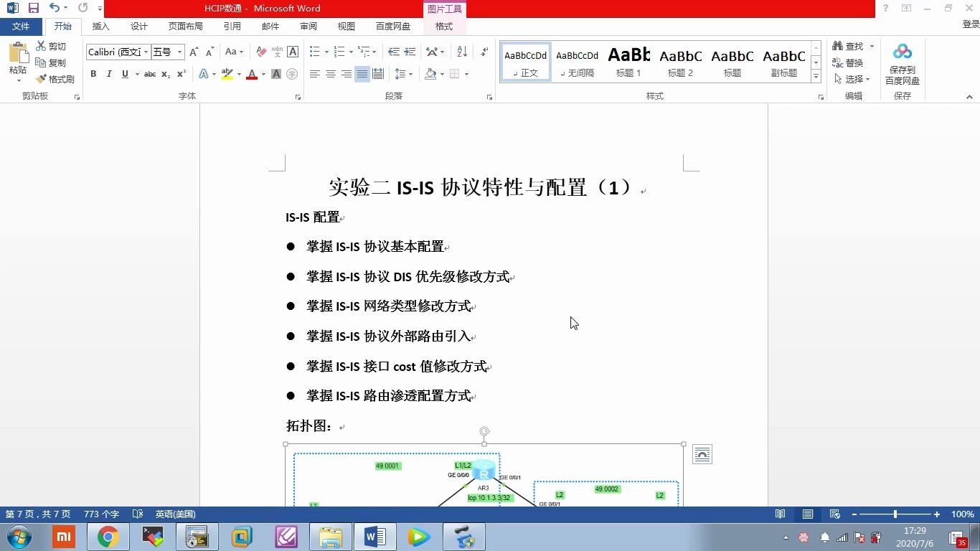This screenshot has height=551, width=980.
Task: Increase font size with the grow font icon
Action: [194, 52]
